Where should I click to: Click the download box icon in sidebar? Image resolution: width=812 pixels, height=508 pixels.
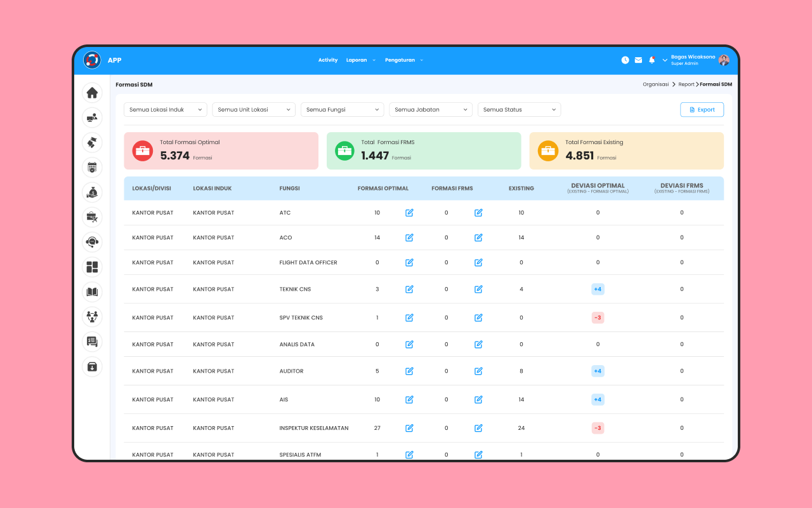(92, 366)
